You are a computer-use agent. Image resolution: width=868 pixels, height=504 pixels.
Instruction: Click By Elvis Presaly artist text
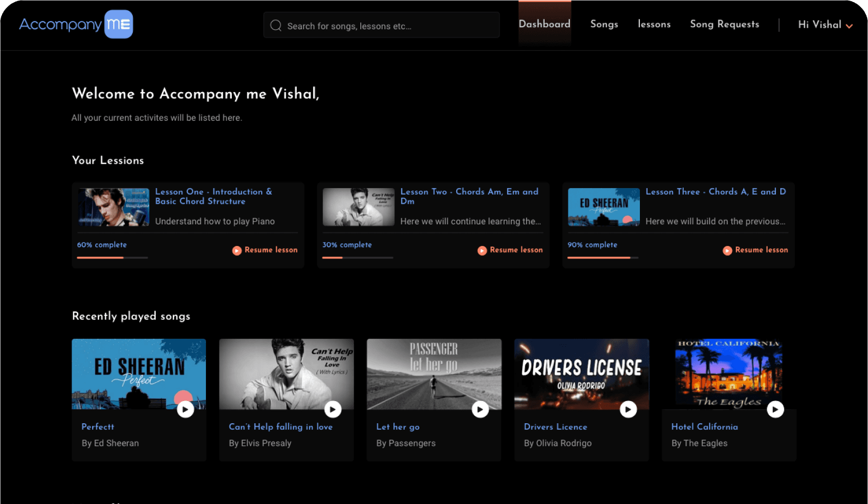[260, 443]
